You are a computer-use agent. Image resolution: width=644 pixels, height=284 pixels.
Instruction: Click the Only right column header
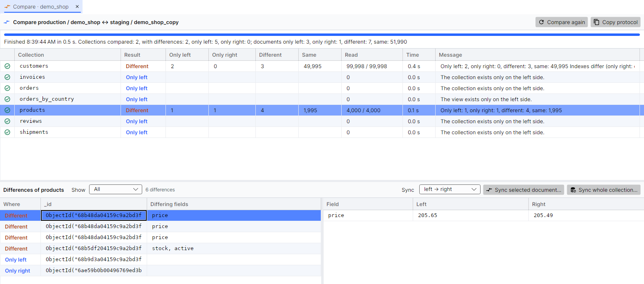click(232, 55)
